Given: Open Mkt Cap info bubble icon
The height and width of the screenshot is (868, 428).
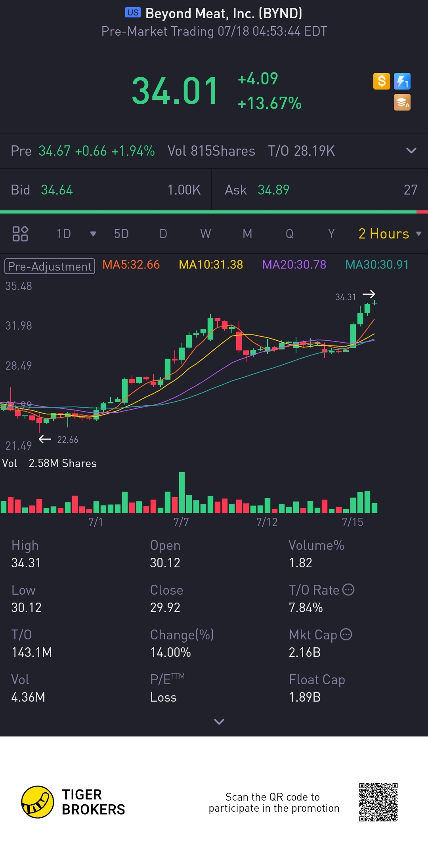Looking at the screenshot, I should coord(346,634).
